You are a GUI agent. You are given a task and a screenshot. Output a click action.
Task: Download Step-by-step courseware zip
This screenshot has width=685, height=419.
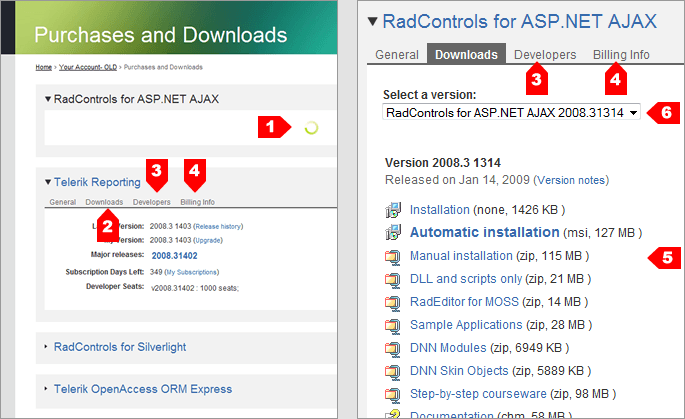pos(478,394)
